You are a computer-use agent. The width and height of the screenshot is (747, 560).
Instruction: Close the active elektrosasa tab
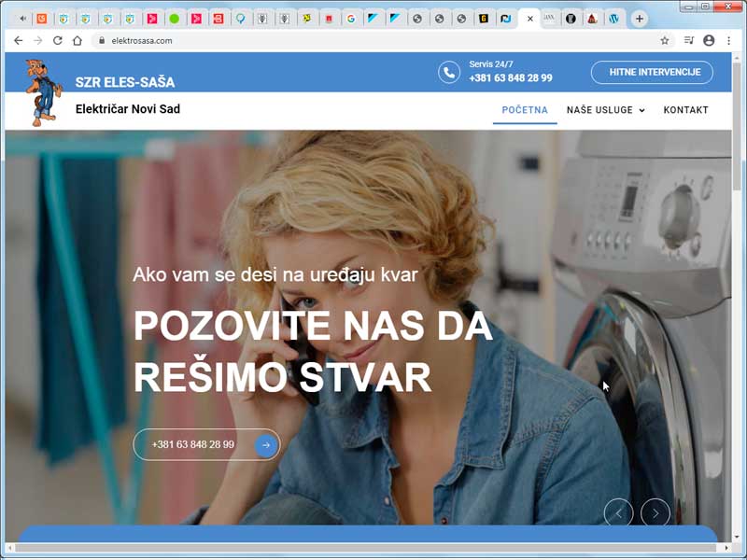530,19
